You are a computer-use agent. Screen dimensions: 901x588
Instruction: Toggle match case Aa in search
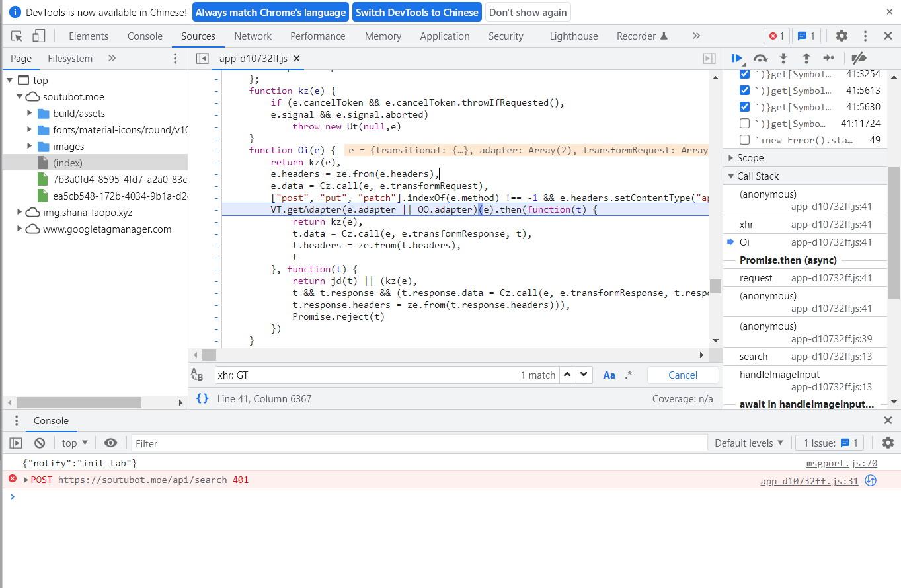pos(609,375)
